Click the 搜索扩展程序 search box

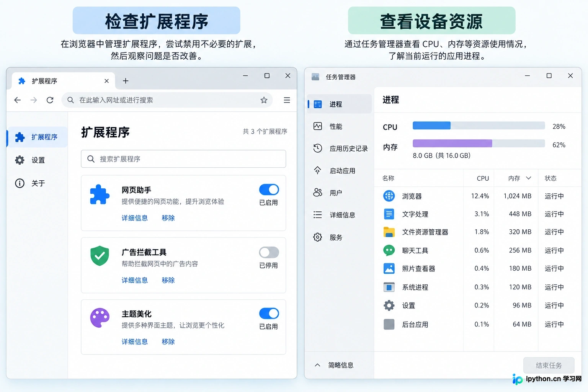point(183,159)
